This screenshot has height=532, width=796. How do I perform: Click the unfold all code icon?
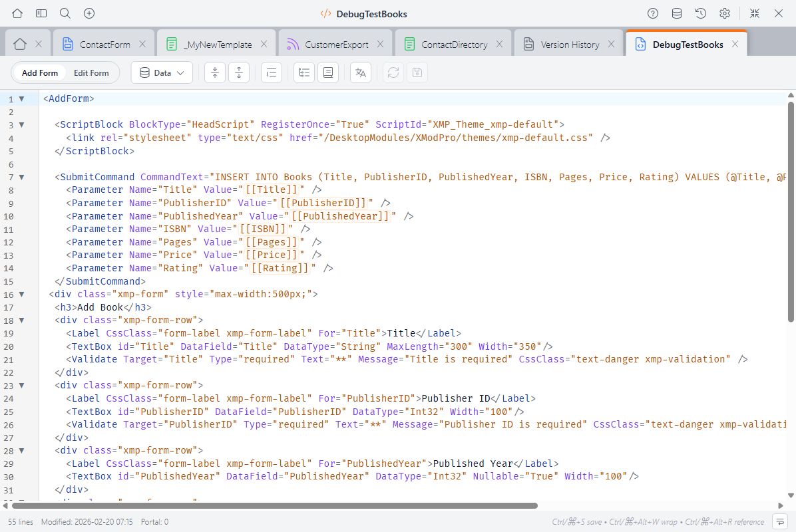238,72
